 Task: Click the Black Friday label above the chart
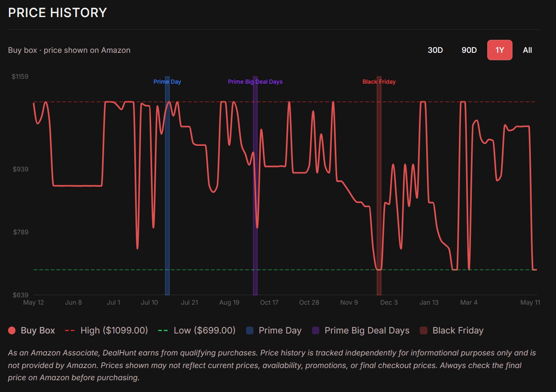(x=379, y=82)
